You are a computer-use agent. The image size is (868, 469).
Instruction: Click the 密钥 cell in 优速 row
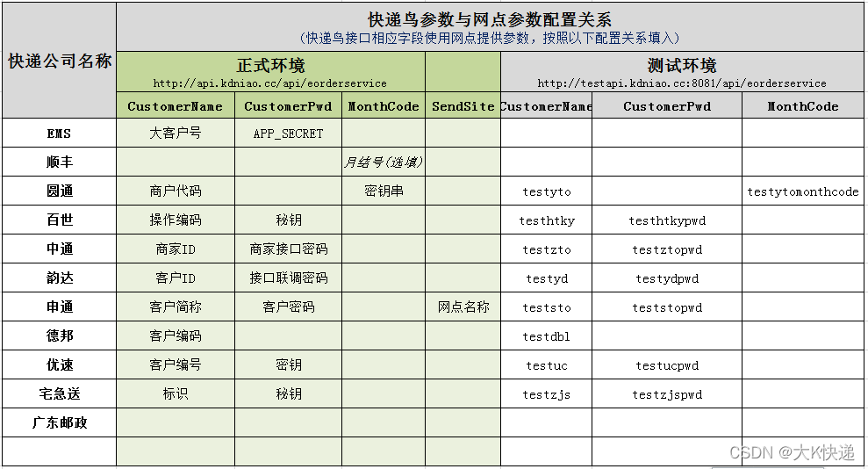[289, 364]
